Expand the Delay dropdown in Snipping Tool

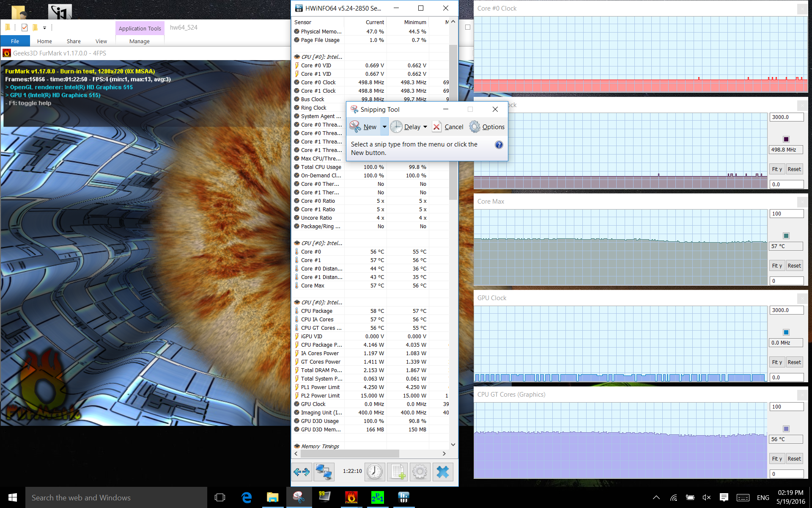click(x=425, y=127)
